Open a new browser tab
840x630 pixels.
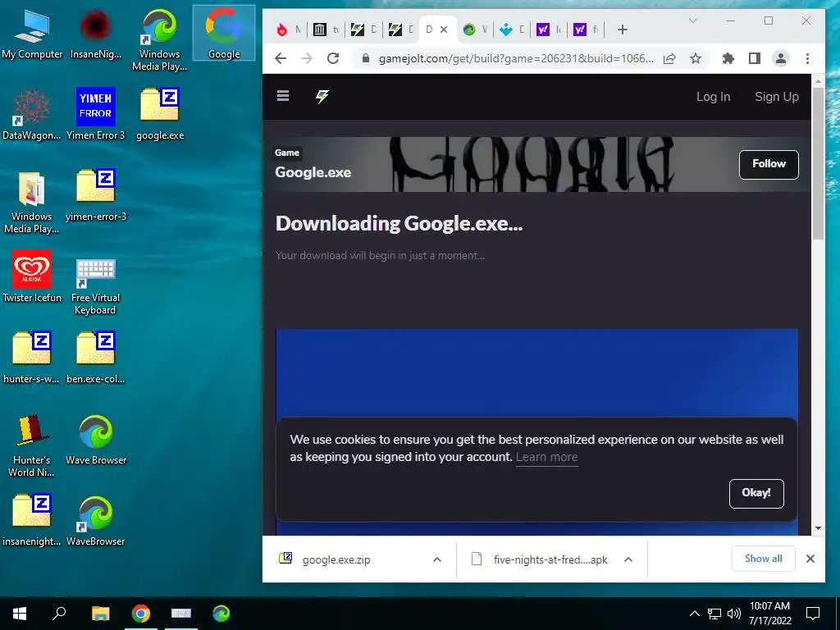click(x=622, y=30)
